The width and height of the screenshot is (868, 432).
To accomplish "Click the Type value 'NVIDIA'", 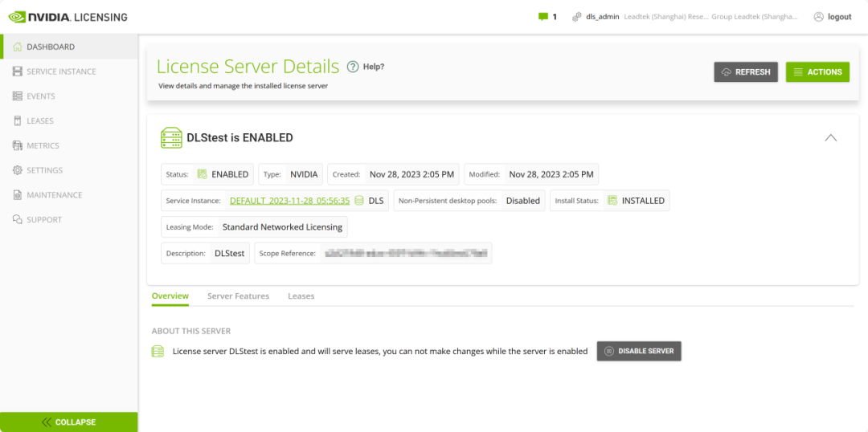I will [304, 174].
